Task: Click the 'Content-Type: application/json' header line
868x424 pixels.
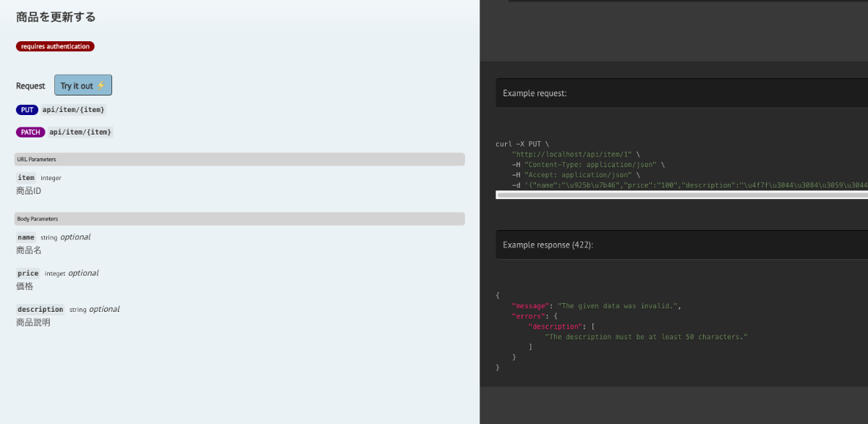Action: tap(588, 165)
